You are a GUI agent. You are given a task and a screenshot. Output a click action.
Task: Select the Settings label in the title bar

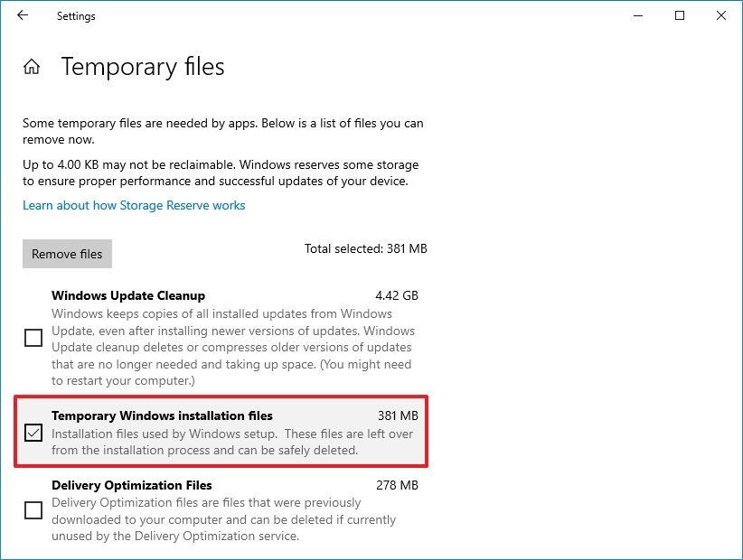click(75, 15)
